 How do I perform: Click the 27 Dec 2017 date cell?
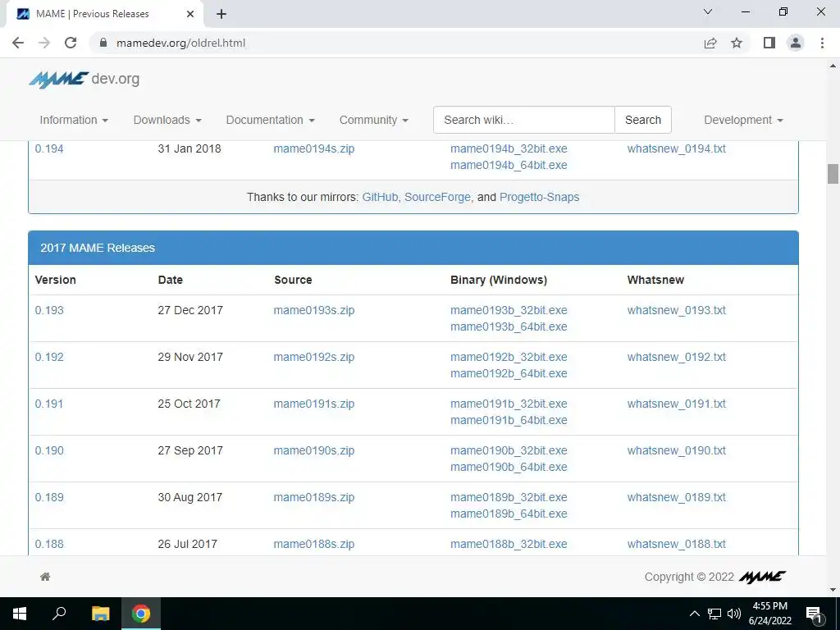190,310
